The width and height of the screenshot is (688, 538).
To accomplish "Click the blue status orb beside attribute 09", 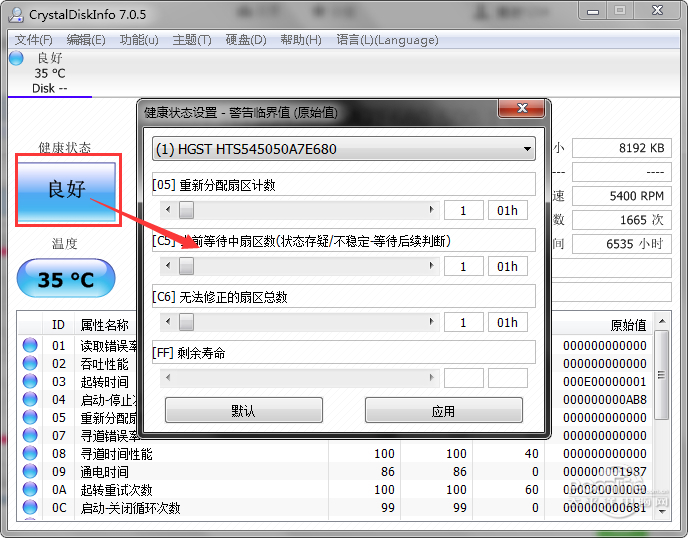I will (x=30, y=471).
